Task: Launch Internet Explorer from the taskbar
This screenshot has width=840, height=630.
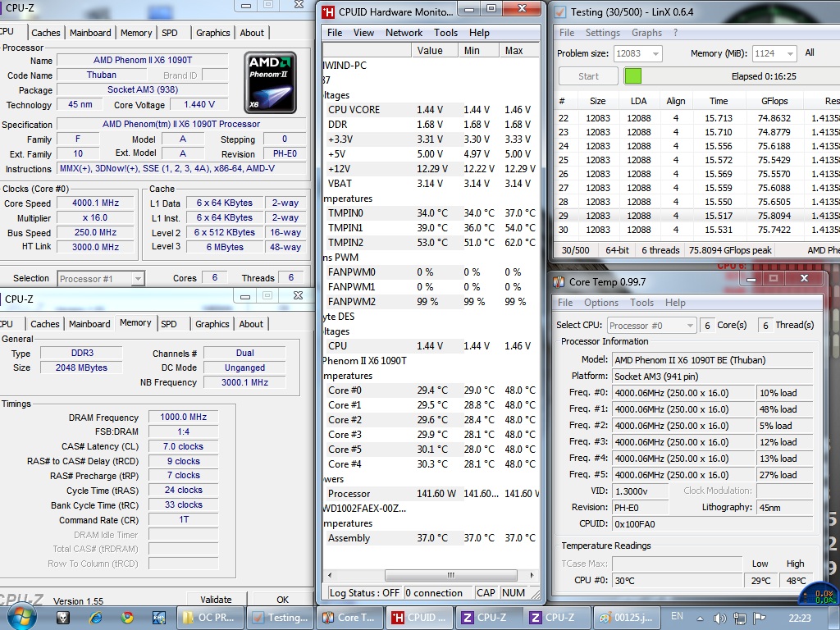Action: 95,617
